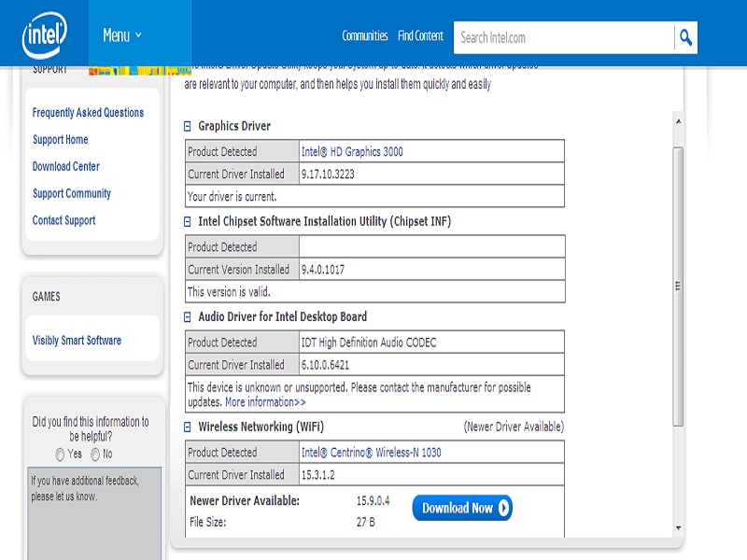Open Communities in top navigation

(x=364, y=36)
